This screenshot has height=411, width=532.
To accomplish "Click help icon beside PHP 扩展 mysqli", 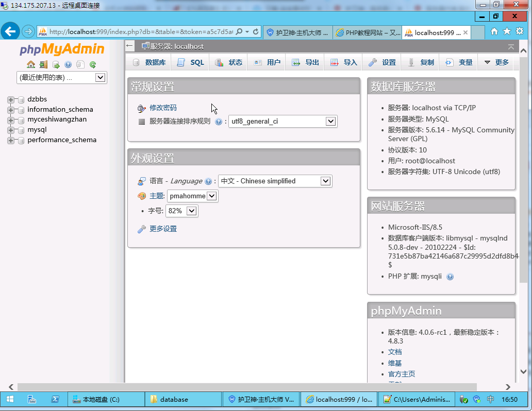I will click(450, 277).
